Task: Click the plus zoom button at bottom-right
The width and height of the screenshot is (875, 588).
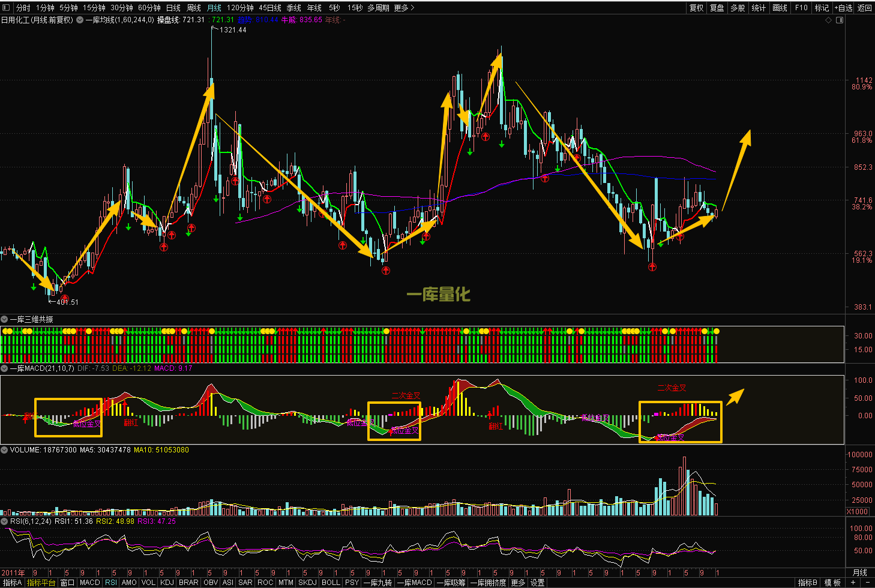Action: point(853,583)
